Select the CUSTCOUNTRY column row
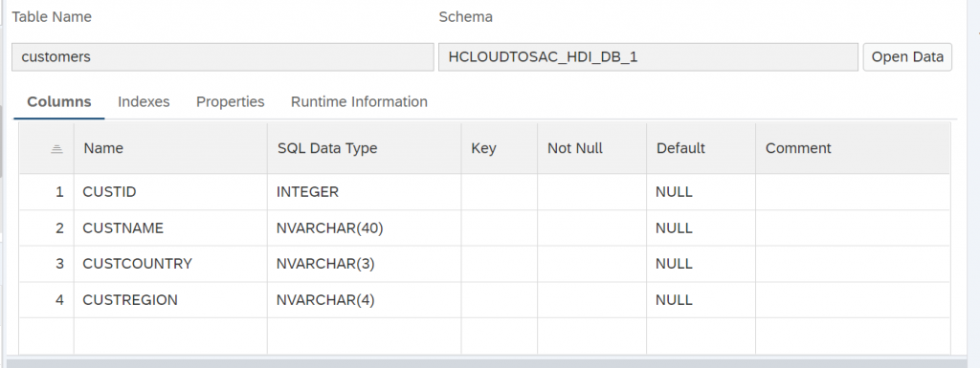Screen dimensions: 980x368 pyautogui.click(x=484, y=264)
